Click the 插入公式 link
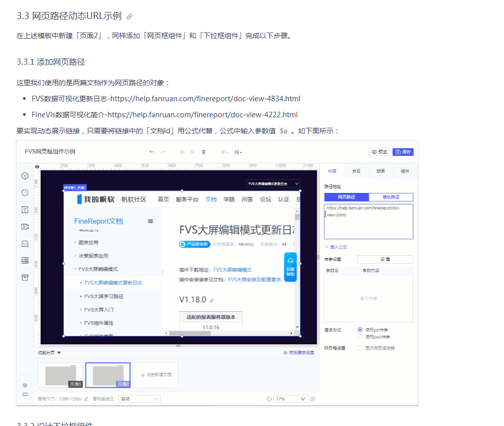Screen dimensions: 504x426 tap(336, 247)
